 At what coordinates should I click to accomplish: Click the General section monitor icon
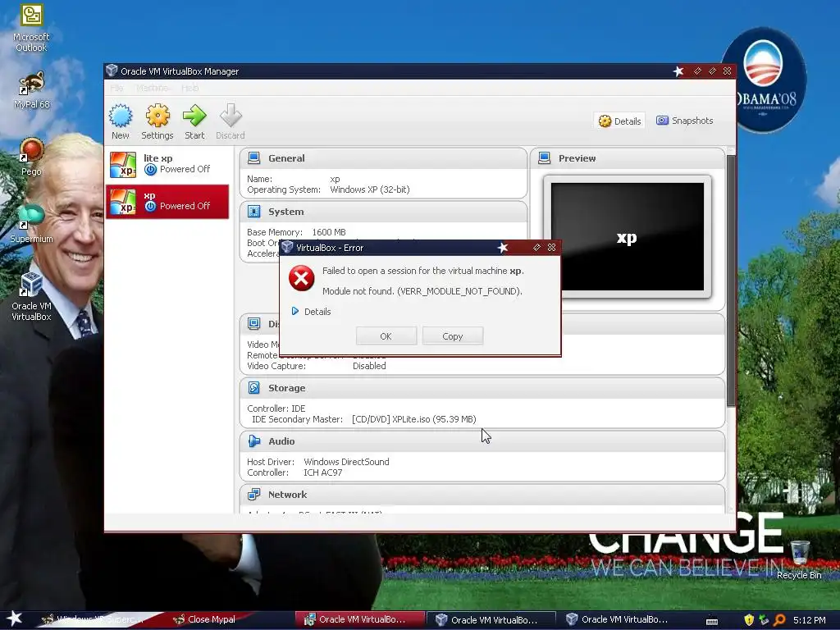[254, 158]
